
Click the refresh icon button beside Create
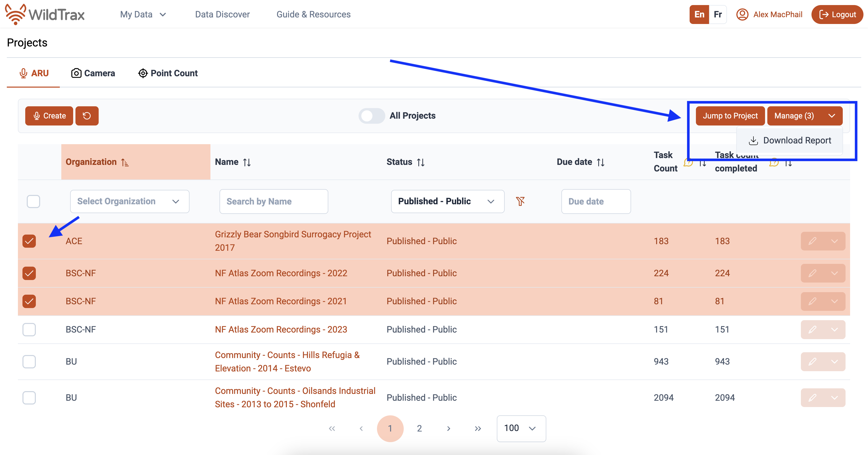point(87,116)
